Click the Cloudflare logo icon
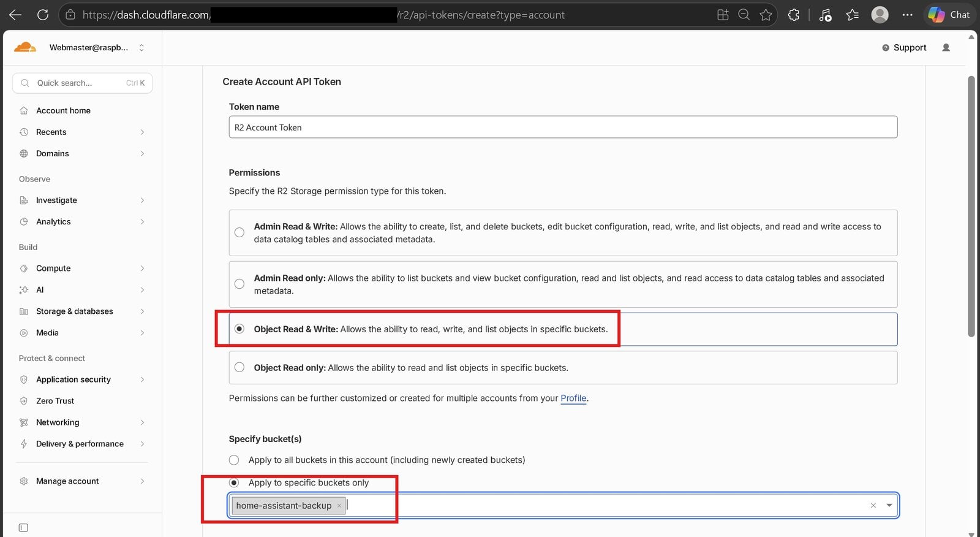 [25, 47]
